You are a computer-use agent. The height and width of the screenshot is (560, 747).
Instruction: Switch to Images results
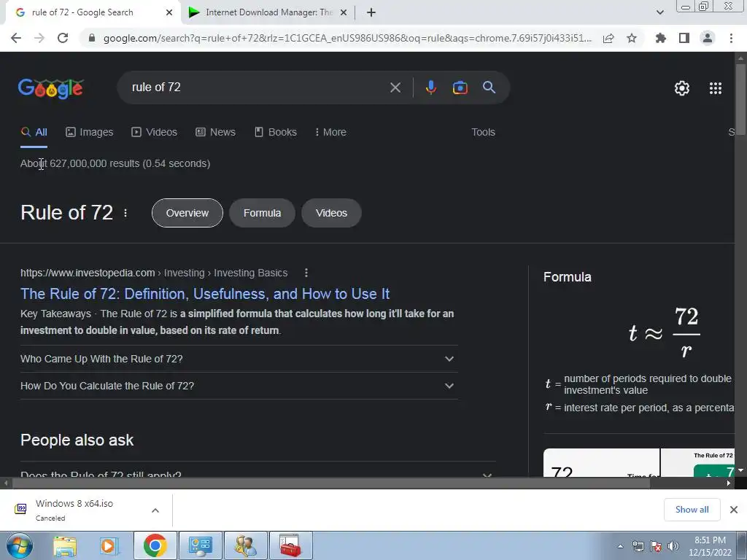[x=90, y=132]
